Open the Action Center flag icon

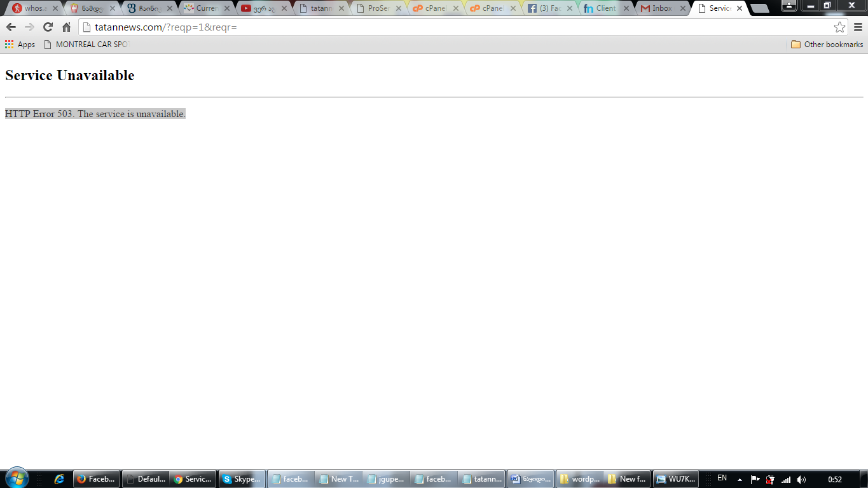click(755, 480)
